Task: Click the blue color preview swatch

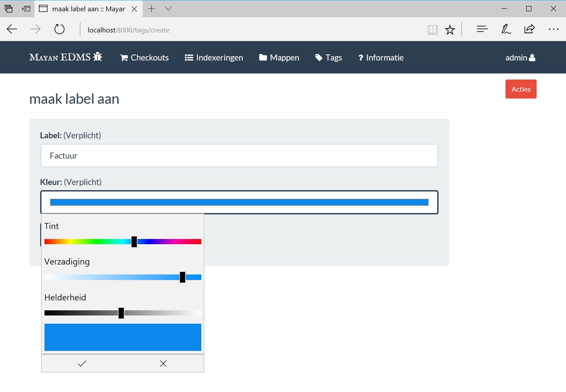Action: (123, 337)
